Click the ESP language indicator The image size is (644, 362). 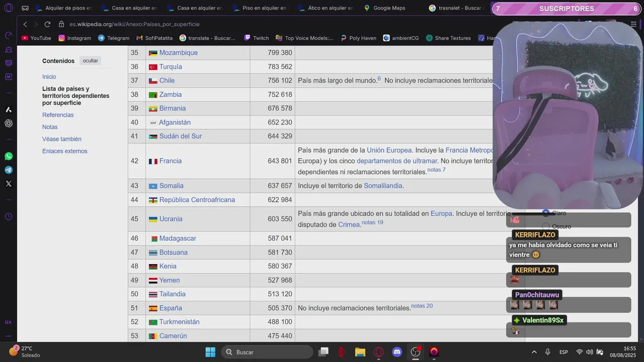coord(563,352)
